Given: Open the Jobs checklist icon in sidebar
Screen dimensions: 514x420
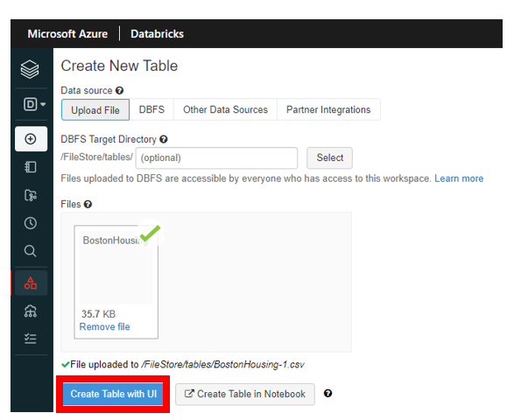Looking at the screenshot, I should pos(31,339).
